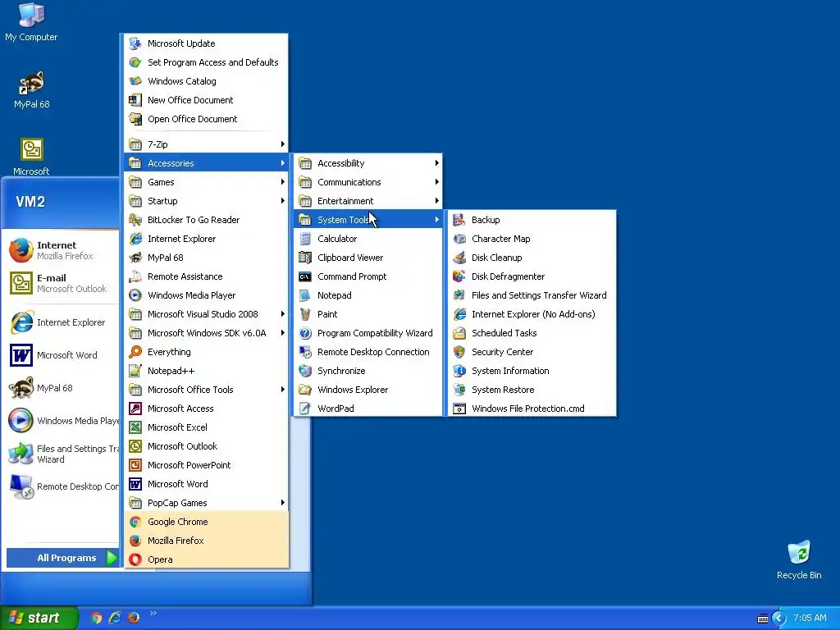Open Calculator from Accessories
This screenshot has height=630, width=840.
click(x=368, y=239)
